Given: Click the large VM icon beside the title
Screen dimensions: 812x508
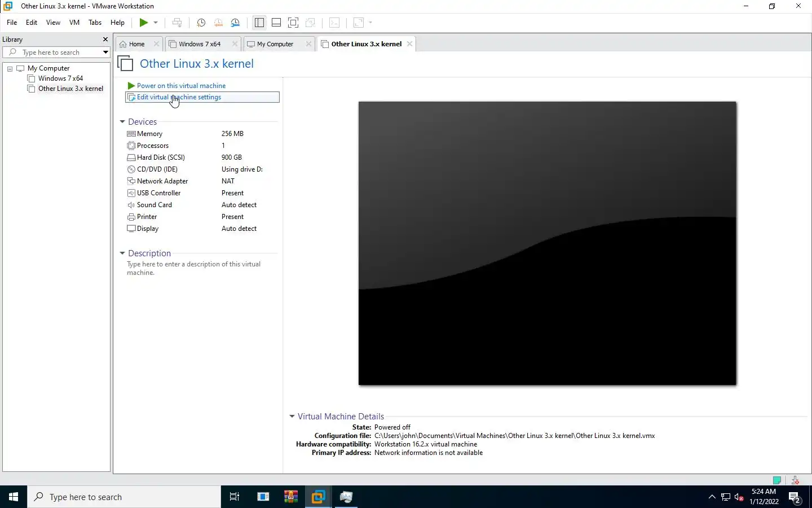Looking at the screenshot, I should pos(126,63).
